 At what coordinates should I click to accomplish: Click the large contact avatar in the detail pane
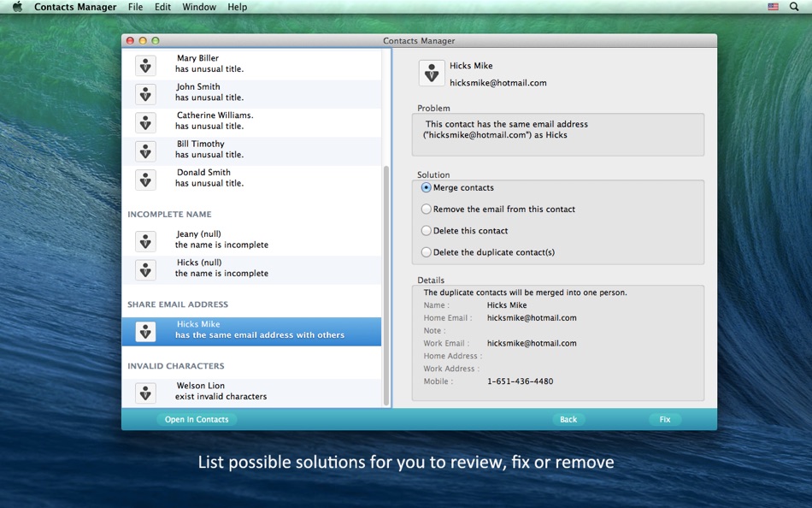click(x=432, y=73)
